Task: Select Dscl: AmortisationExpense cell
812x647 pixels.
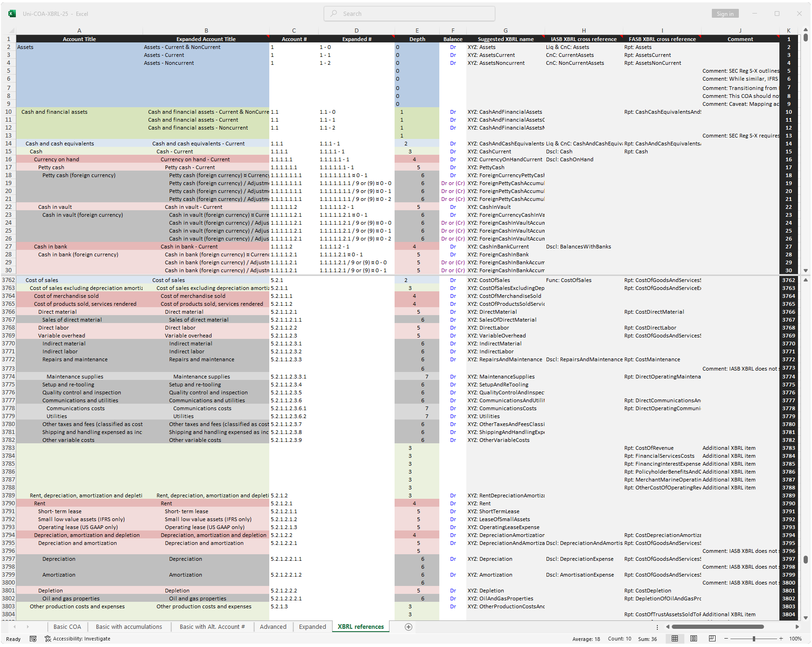Action: click(x=584, y=575)
